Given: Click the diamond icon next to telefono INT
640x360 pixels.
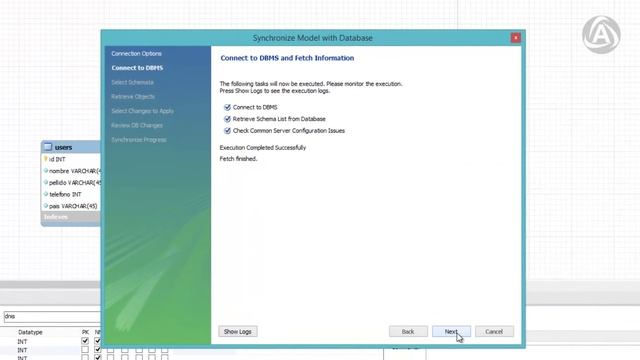Looking at the screenshot, I should (x=46, y=194).
